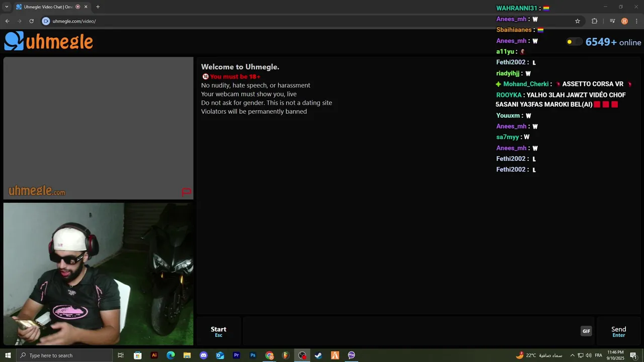Image resolution: width=644 pixels, height=362 pixels.
Task: Click the Uhmegle logo
Action: point(49,41)
